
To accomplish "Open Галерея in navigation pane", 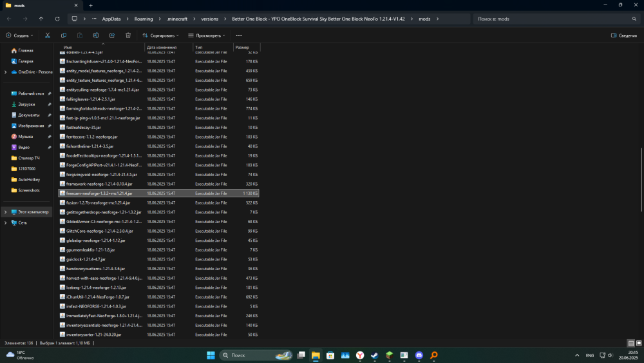I will (x=26, y=61).
